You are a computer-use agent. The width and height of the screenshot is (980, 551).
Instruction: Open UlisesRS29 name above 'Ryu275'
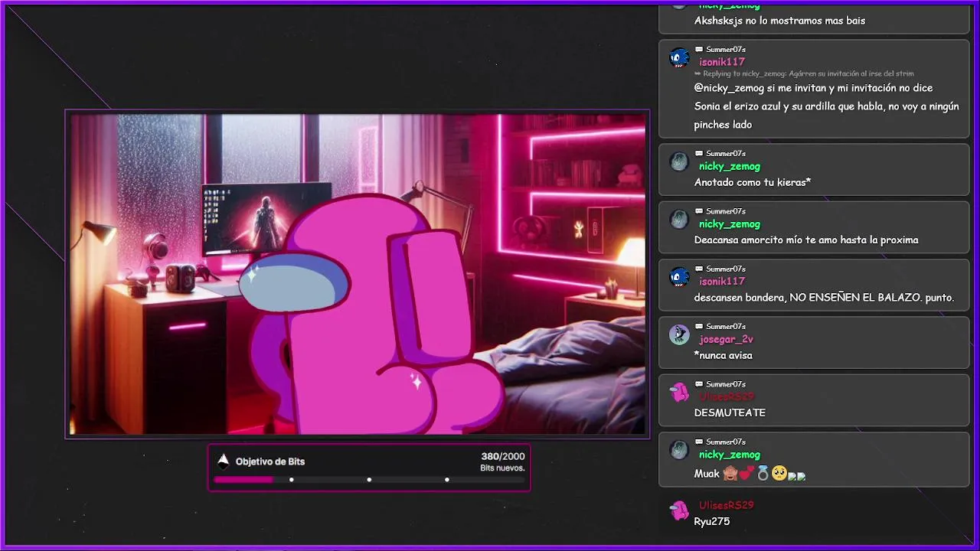[727, 505]
